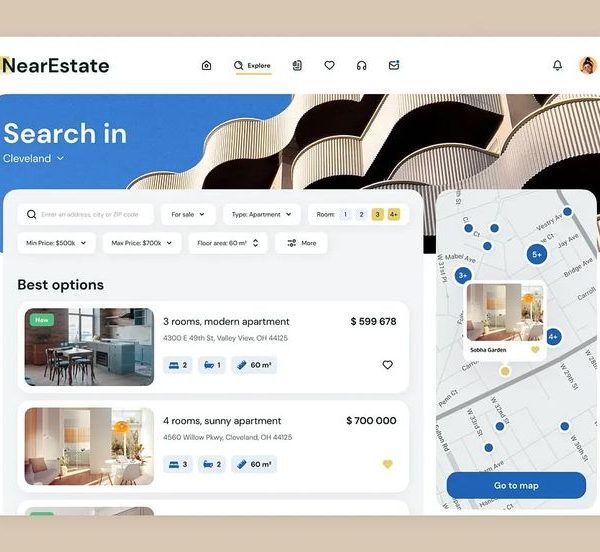Open the mail messages icon
The width and height of the screenshot is (600, 552).
[394, 65]
